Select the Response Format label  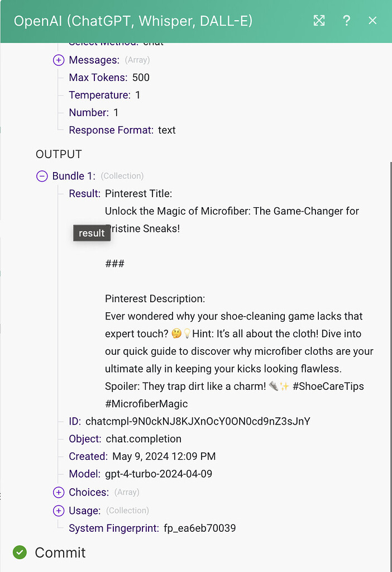pyautogui.click(x=111, y=130)
